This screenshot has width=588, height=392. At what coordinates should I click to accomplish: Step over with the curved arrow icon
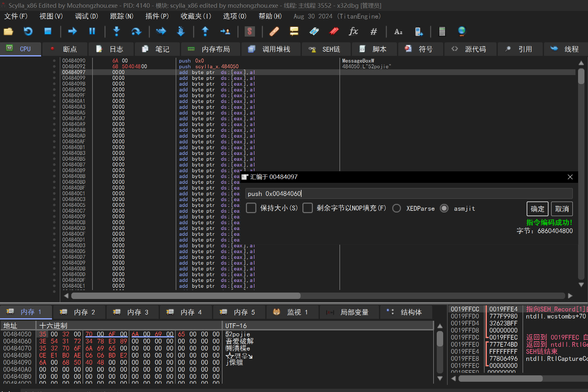(x=136, y=31)
